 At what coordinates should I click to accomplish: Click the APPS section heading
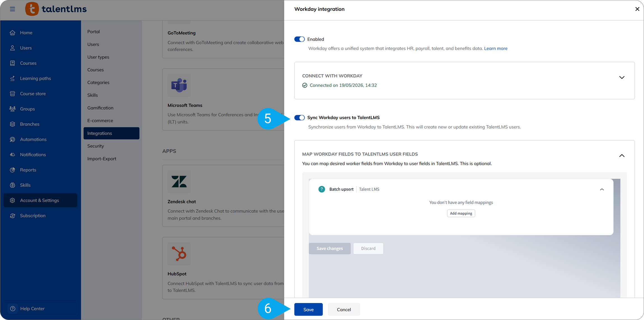tap(169, 151)
